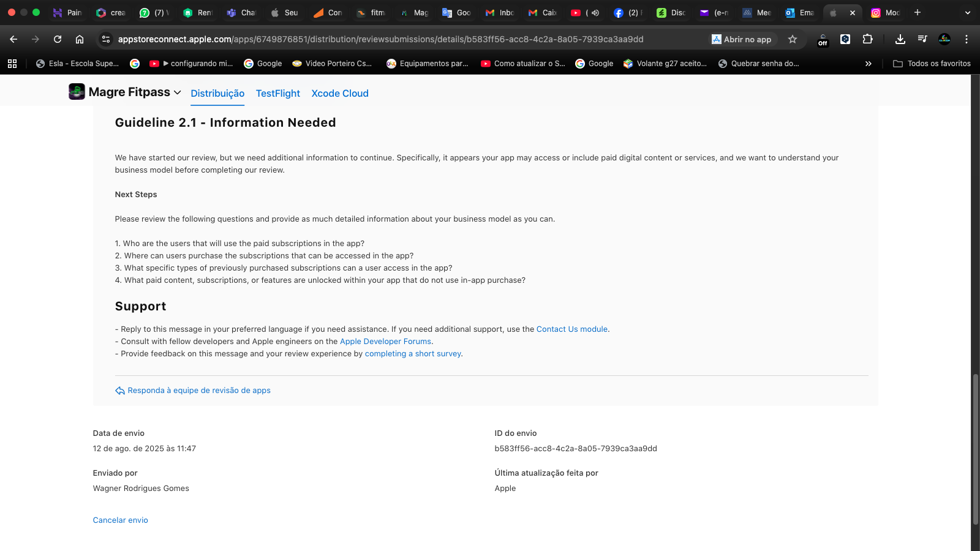Open a new browser tab with plus
980x551 pixels.
[x=917, y=12]
